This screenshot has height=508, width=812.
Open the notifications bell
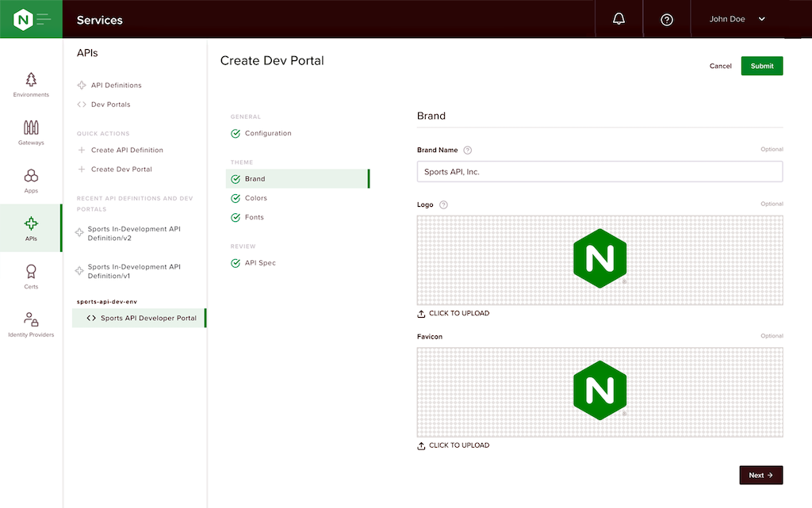tap(619, 19)
